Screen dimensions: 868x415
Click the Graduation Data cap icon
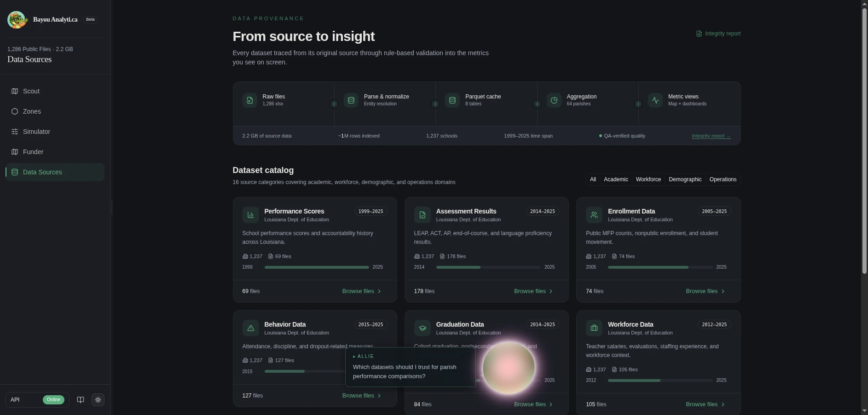tap(422, 328)
